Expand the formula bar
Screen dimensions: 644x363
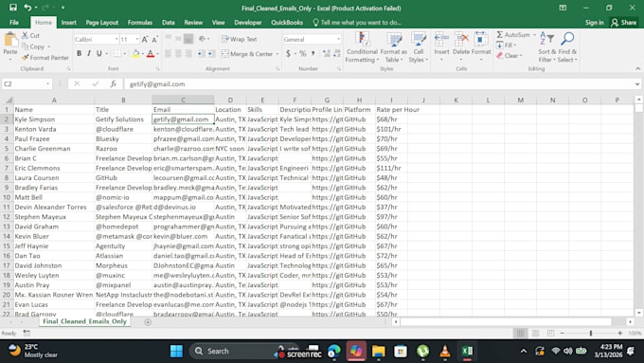[637, 83]
